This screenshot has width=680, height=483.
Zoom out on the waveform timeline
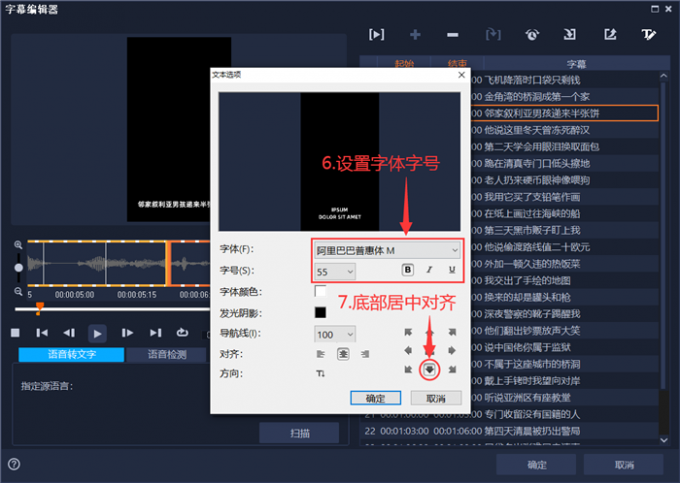[18, 291]
